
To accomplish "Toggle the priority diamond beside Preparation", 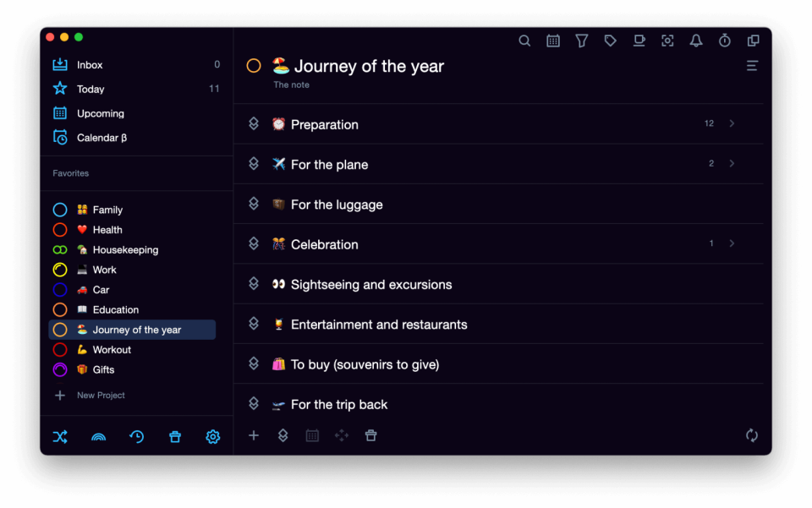I will 254,123.
